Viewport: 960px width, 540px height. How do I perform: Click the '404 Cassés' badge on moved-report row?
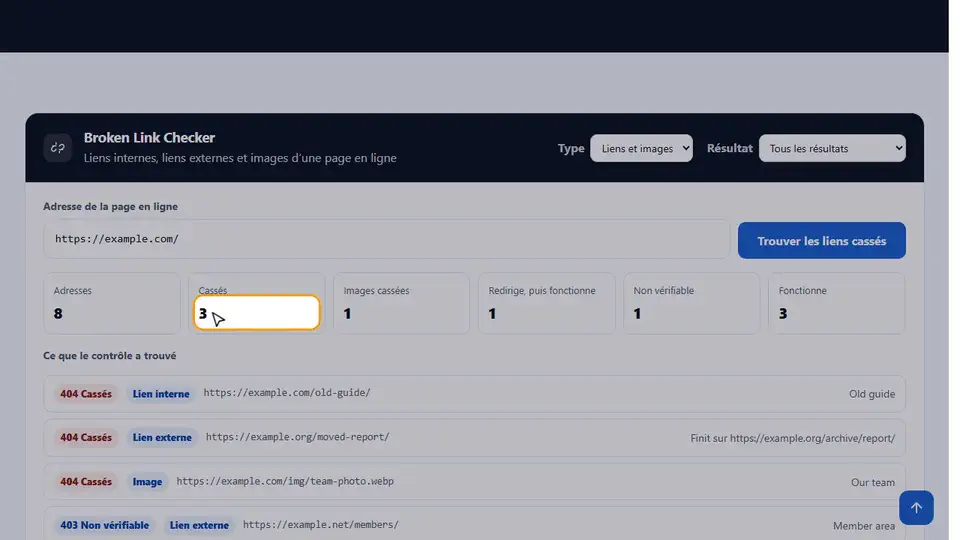point(86,437)
